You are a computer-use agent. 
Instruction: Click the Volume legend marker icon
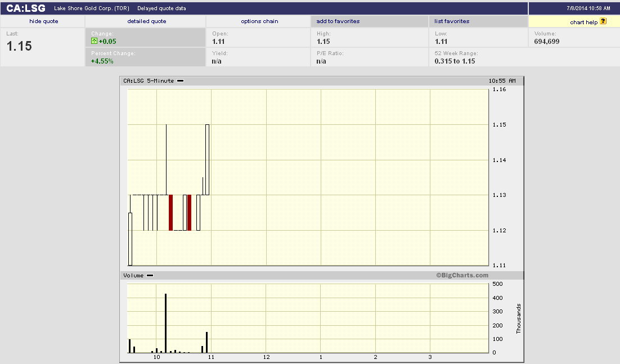click(x=150, y=276)
